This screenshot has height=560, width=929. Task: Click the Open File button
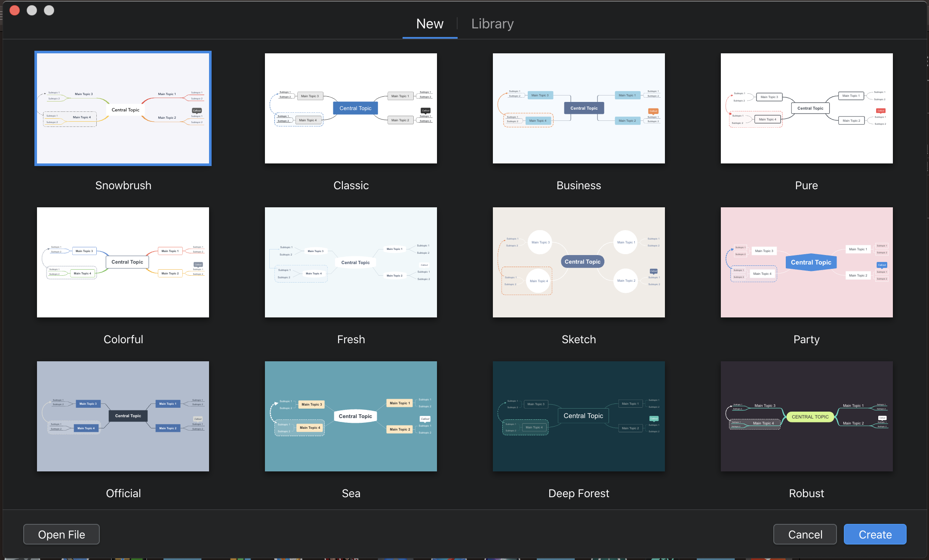[62, 534]
